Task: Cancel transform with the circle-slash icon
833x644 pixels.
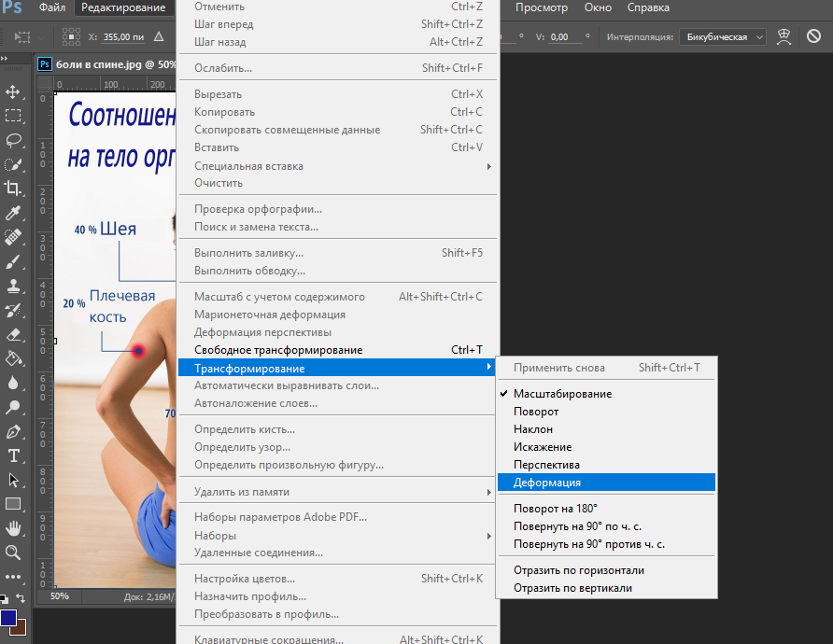Action: click(814, 36)
